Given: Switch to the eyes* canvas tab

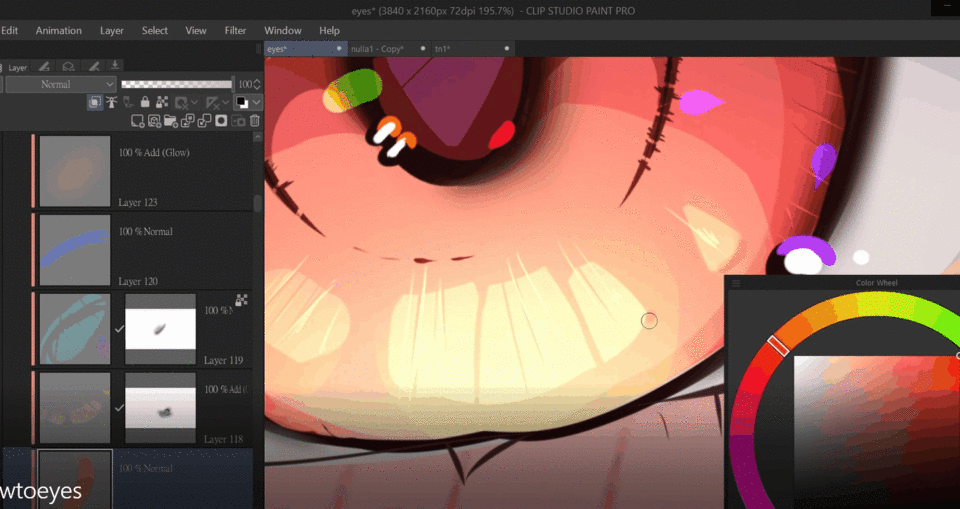Looking at the screenshot, I should tap(306, 49).
